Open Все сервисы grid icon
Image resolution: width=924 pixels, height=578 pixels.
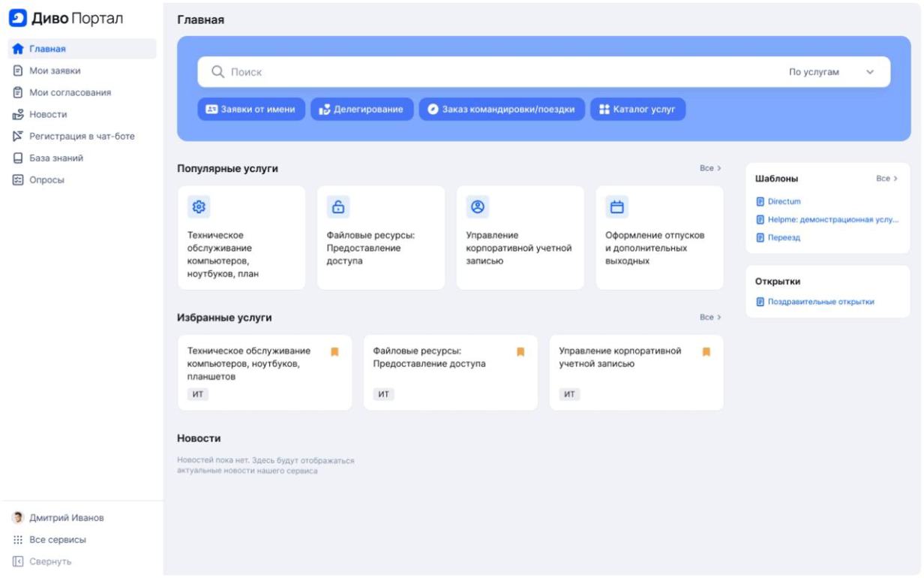18,540
